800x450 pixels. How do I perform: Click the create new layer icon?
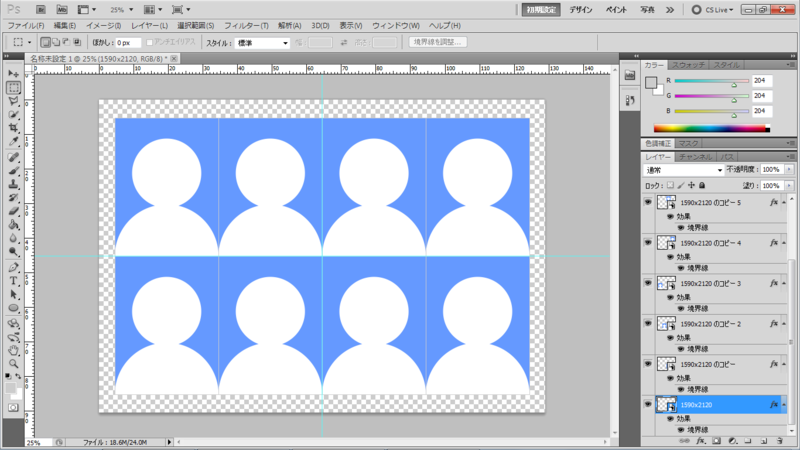[x=764, y=441]
